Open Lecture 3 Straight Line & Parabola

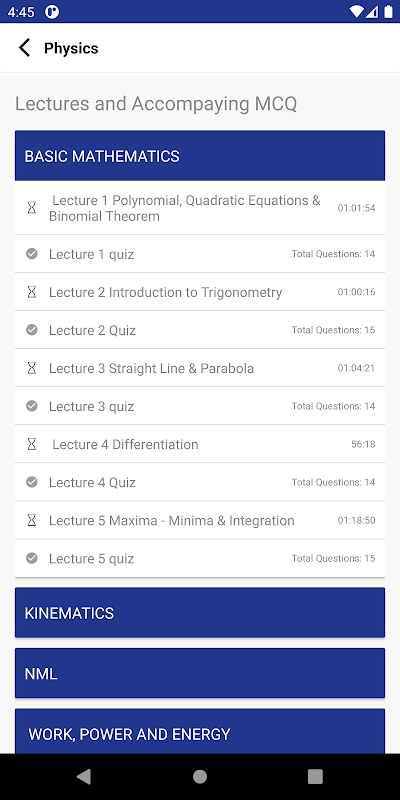coord(200,368)
